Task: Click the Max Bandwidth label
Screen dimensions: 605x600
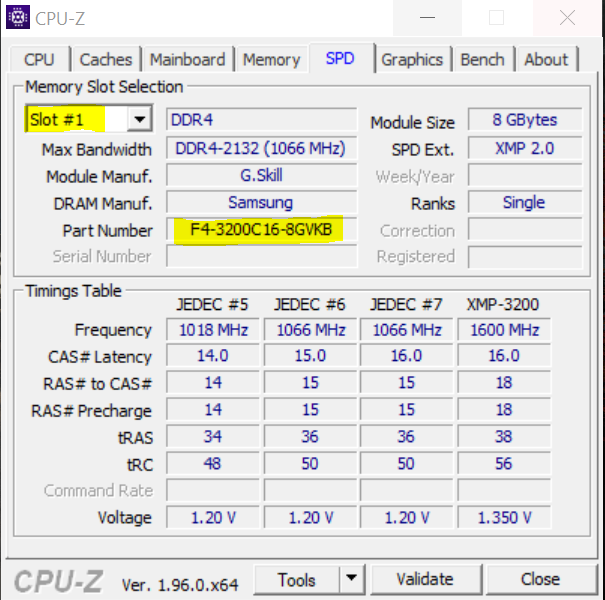Action: click(x=96, y=150)
